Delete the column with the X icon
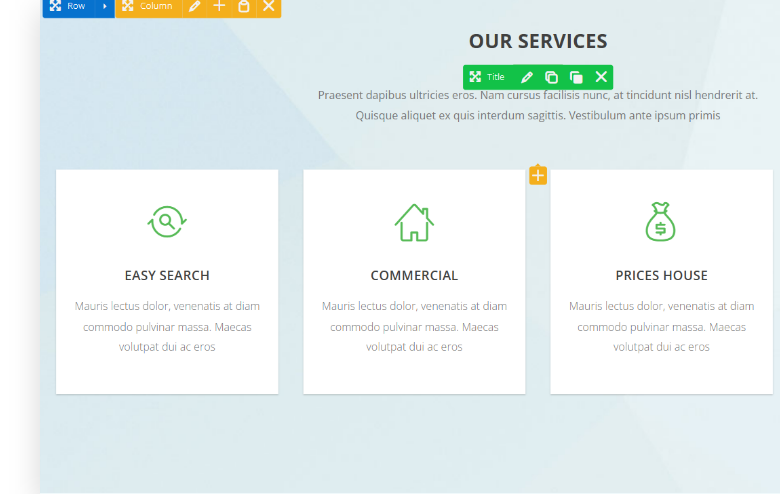Viewport: 780px width, 494px height. tap(269, 6)
